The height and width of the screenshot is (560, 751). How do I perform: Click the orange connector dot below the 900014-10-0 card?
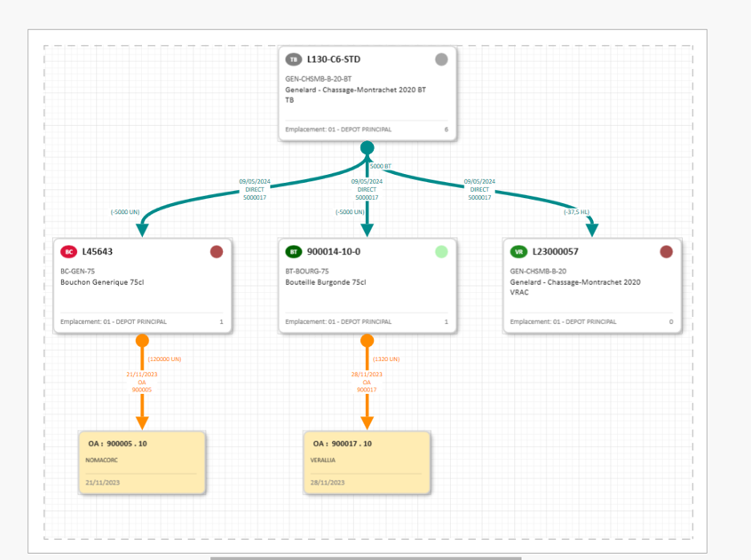(367, 341)
